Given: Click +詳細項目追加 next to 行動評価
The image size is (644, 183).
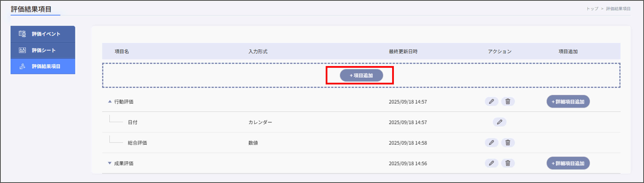Looking at the screenshot, I should coord(568,102).
